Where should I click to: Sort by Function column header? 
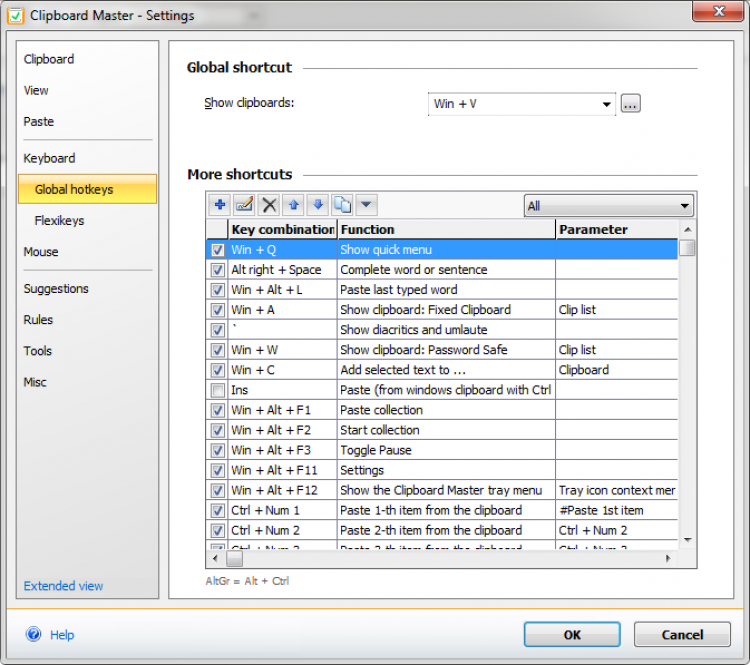(446, 230)
